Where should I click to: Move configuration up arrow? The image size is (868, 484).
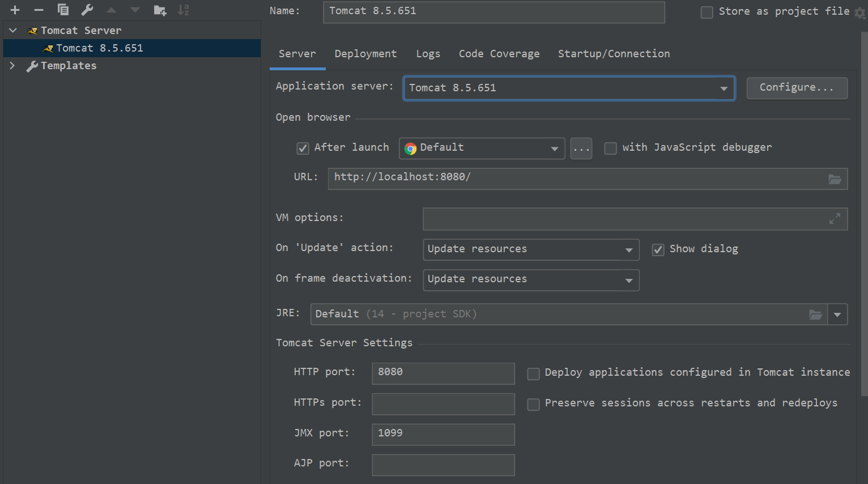coord(111,10)
